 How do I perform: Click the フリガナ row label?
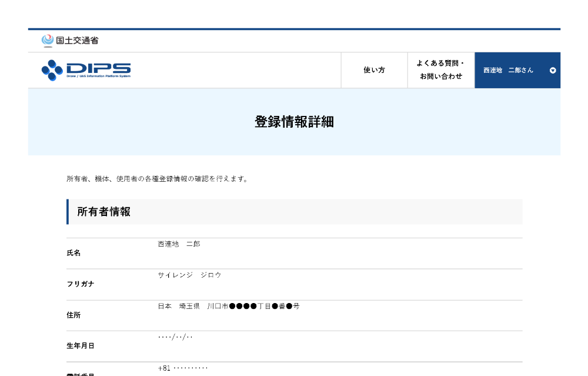[x=80, y=284]
